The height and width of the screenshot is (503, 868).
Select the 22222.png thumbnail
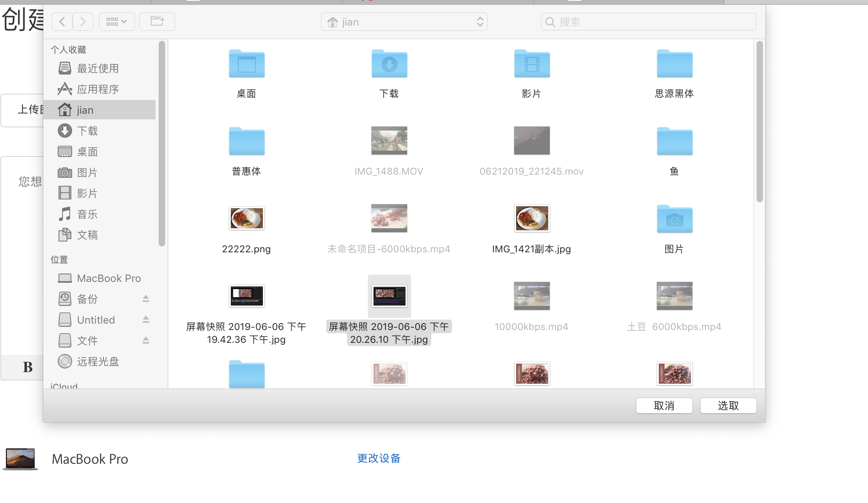pos(246,218)
